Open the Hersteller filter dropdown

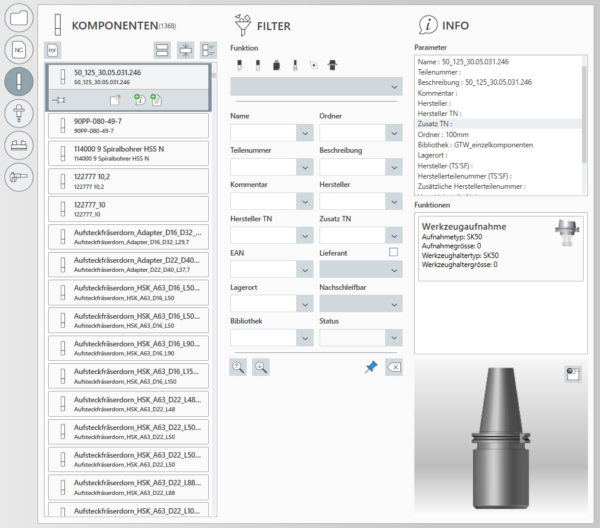(394, 201)
